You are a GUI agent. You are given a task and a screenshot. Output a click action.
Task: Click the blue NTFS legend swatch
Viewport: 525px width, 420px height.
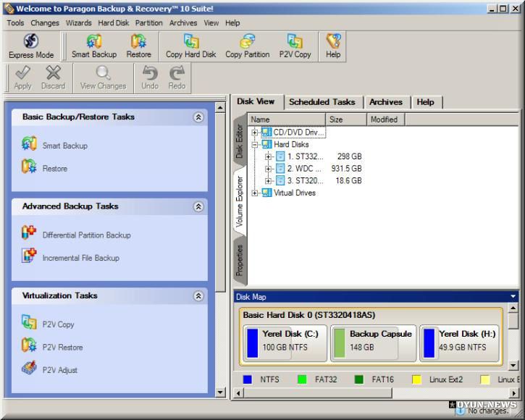point(248,379)
